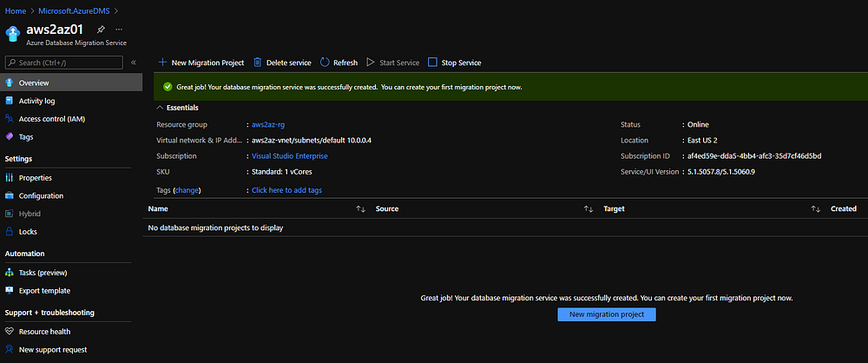Viewport: 868px width, 363px height.
Task: Sort the table by the Name column arrows
Action: [x=361, y=209]
